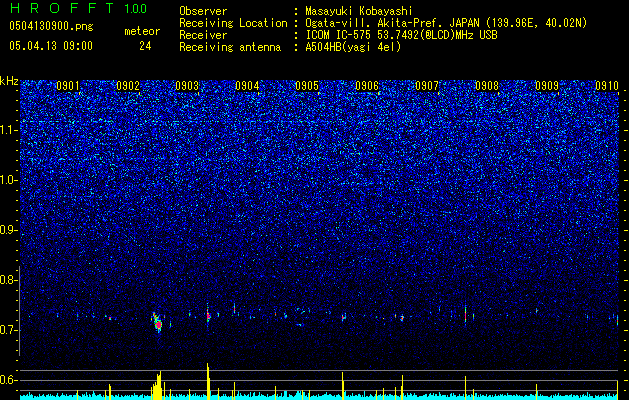Click the large red meteor echo after 0902
This screenshot has width=629, height=400.
point(158,324)
